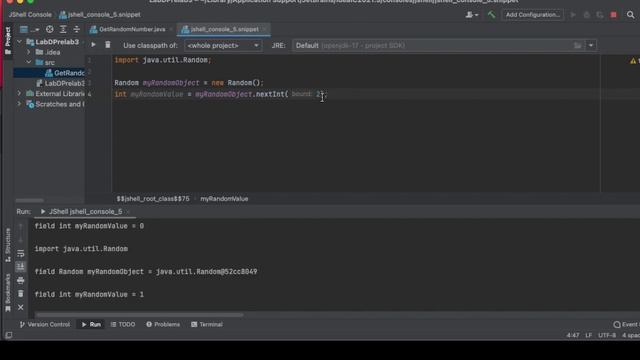The image size is (640, 360).
Task: Toggle Scroll to End icon in Run panel
Action: click(21, 267)
